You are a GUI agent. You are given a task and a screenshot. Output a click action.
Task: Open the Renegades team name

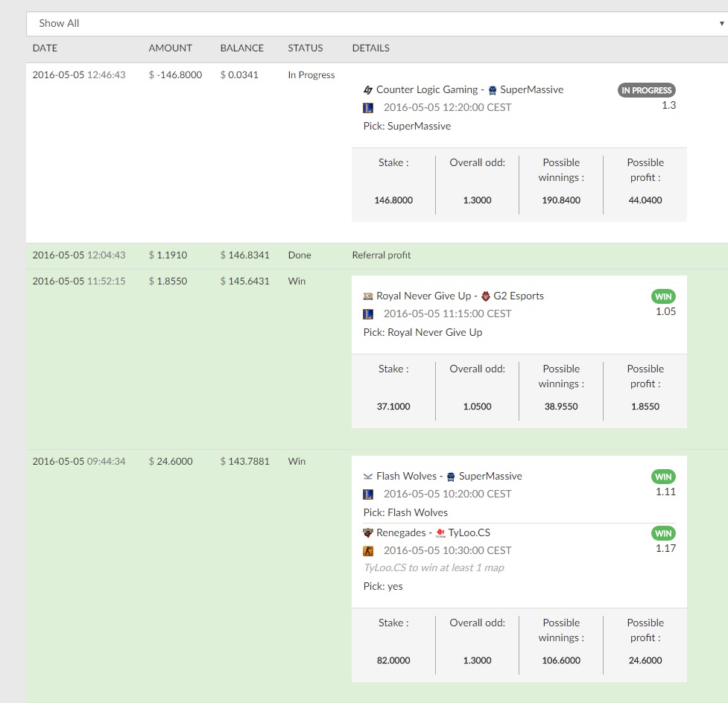tap(401, 532)
